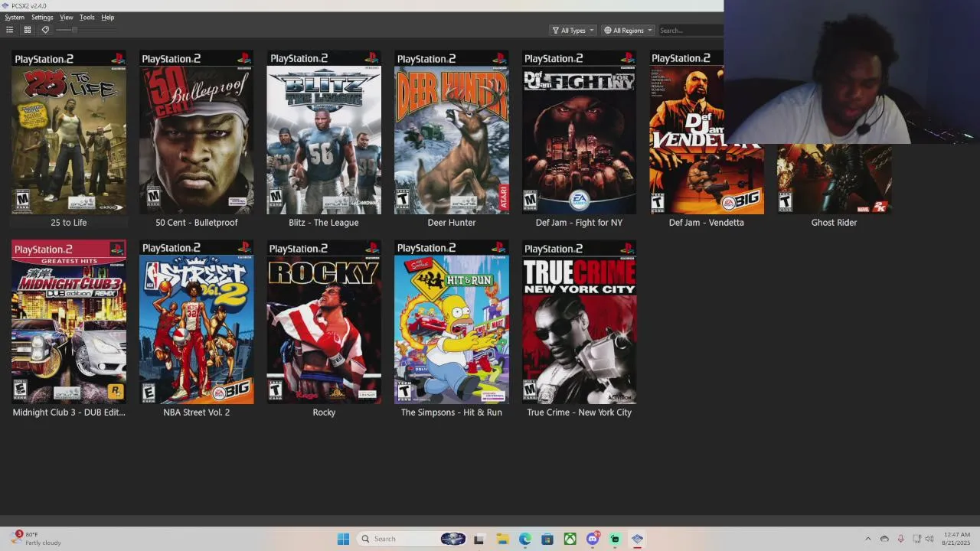Open Task View from taskbar
The height and width of the screenshot is (551, 980).
tap(479, 539)
